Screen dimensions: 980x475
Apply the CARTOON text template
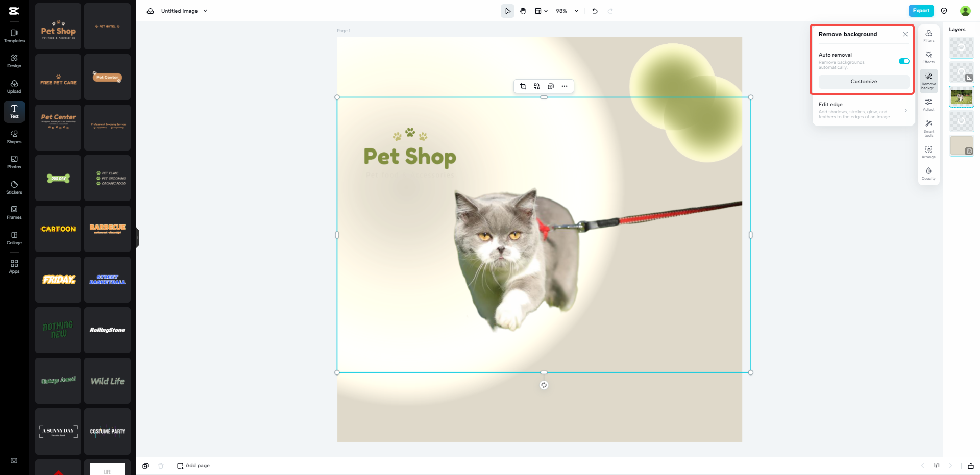pos(58,229)
